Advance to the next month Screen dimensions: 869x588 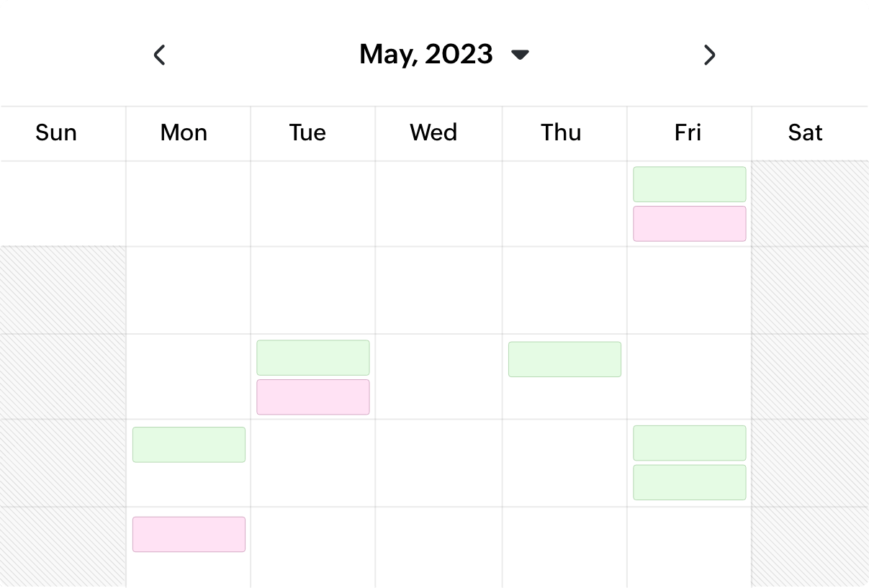709,55
